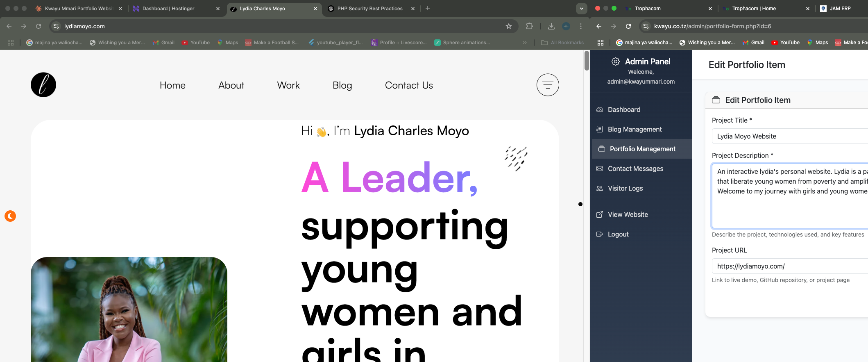
Task: Open the extensions puzzle icon in left browser
Action: tap(529, 26)
